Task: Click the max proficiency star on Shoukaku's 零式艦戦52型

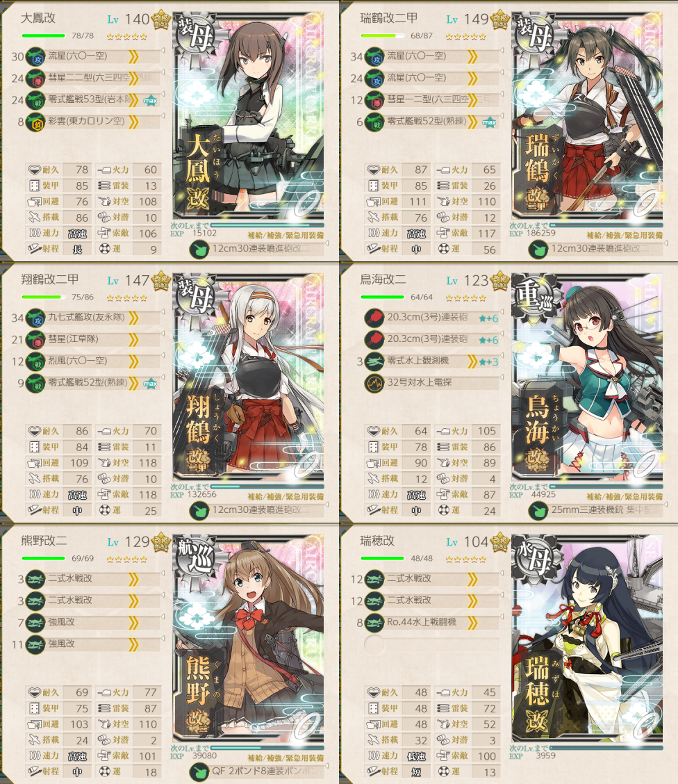Action: click(x=150, y=384)
